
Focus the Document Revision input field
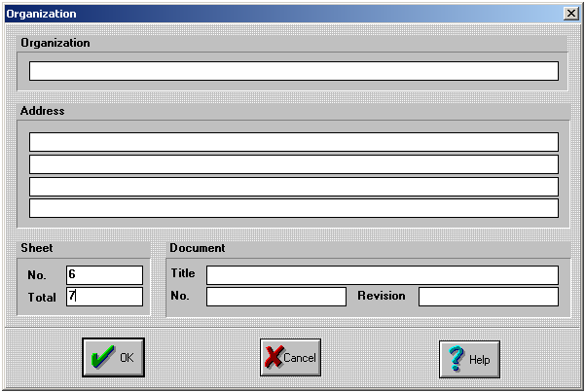tap(489, 297)
